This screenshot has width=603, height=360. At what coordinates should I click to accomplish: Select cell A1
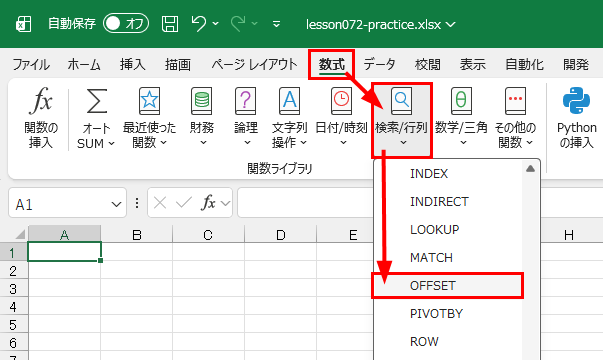pyautogui.click(x=64, y=252)
